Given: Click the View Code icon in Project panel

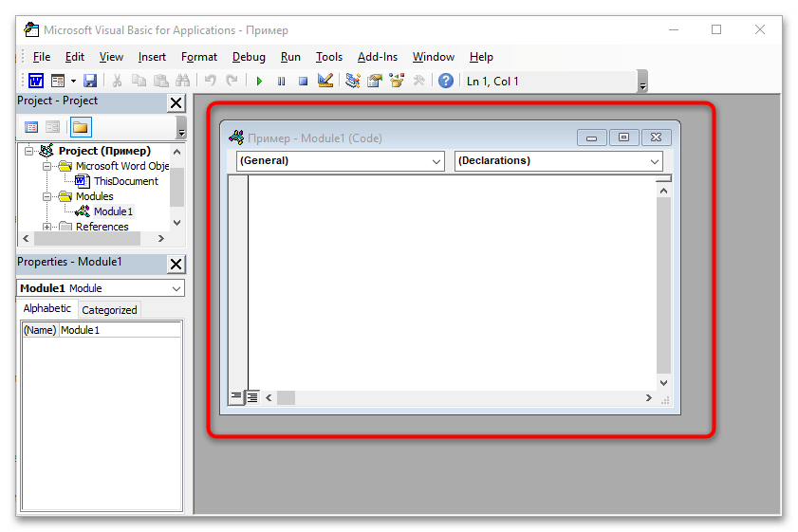Looking at the screenshot, I should coord(31,127).
